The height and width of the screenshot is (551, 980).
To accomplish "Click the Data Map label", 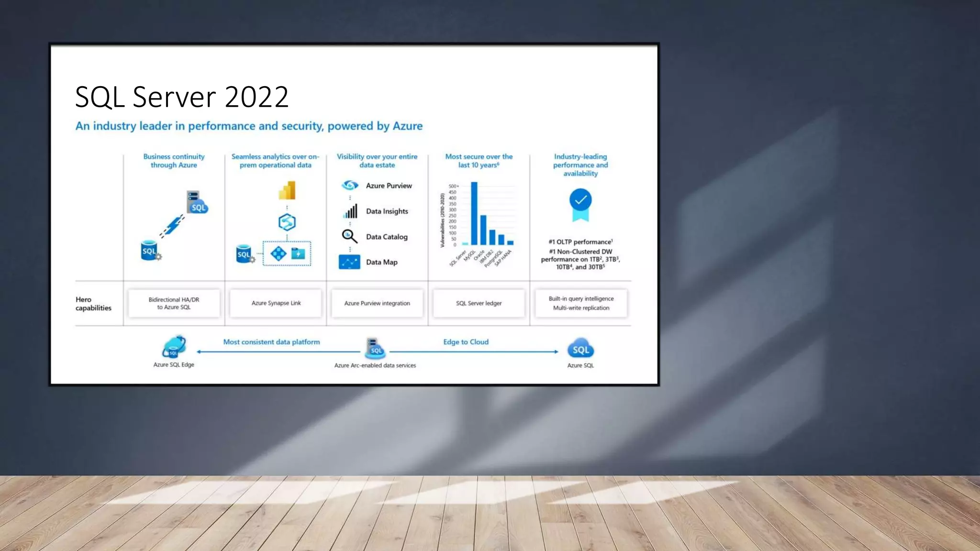I will [381, 262].
